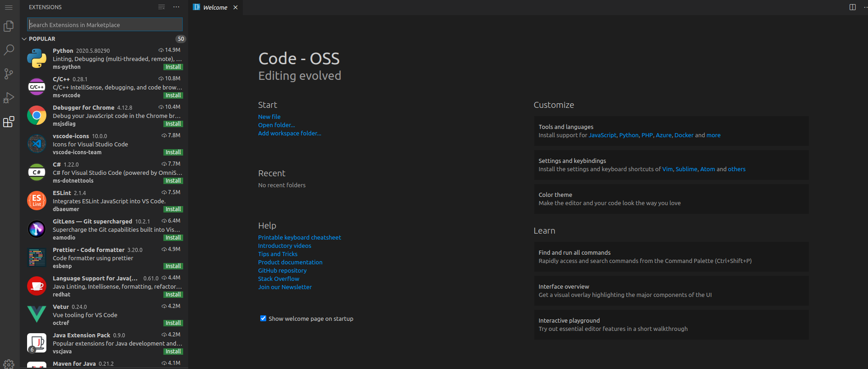Install the ESLint extension
Image resolution: width=868 pixels, height=369 pixels.
(x=173, y=209)
